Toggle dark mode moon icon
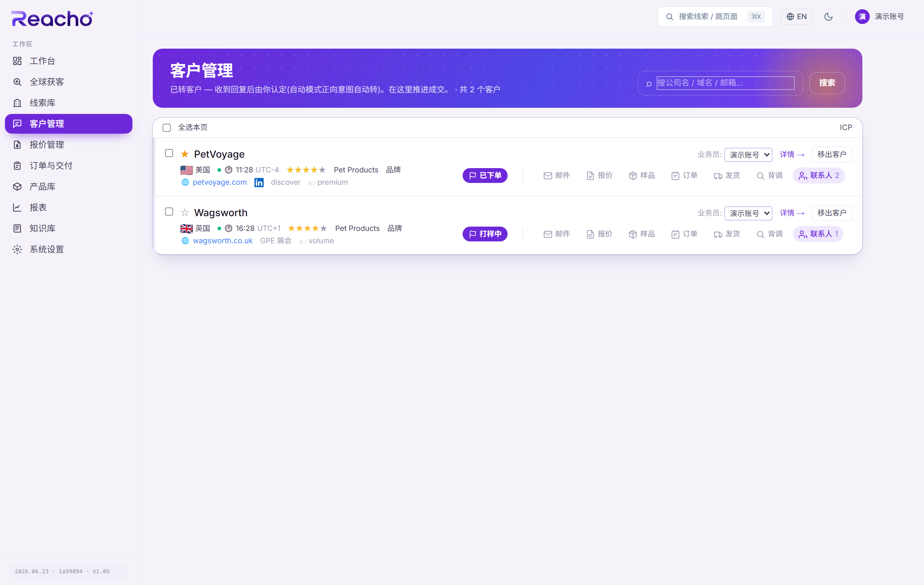Viewport: 924px width, 585px height. point(829,17)
